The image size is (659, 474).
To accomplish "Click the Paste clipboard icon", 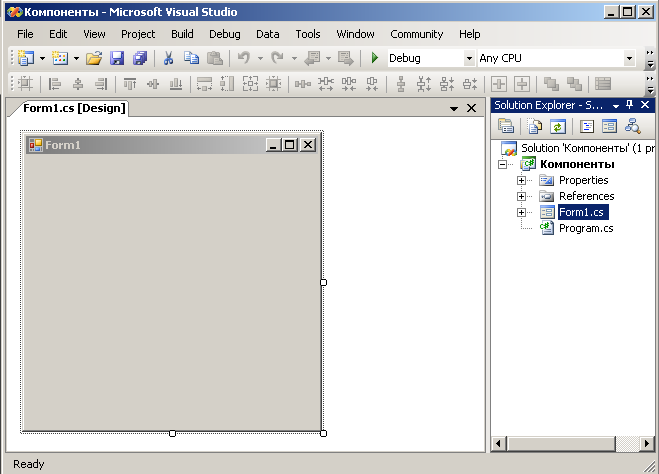I will point(215,58).
